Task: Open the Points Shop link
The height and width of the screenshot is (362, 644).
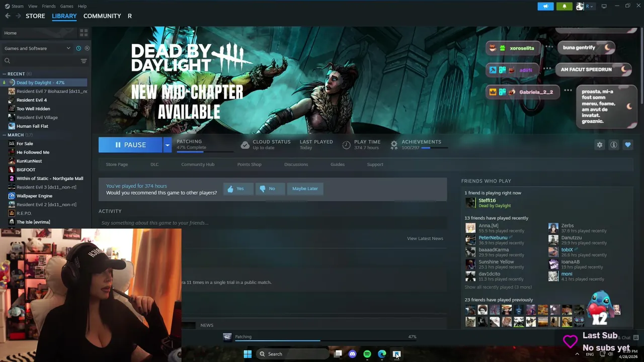Action: click(x=250, y=164)
